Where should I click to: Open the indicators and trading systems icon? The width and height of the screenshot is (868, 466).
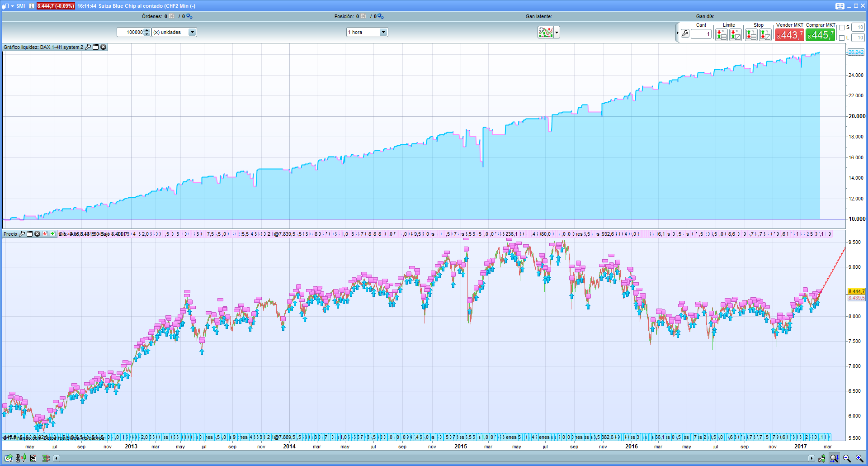point(546,32)
